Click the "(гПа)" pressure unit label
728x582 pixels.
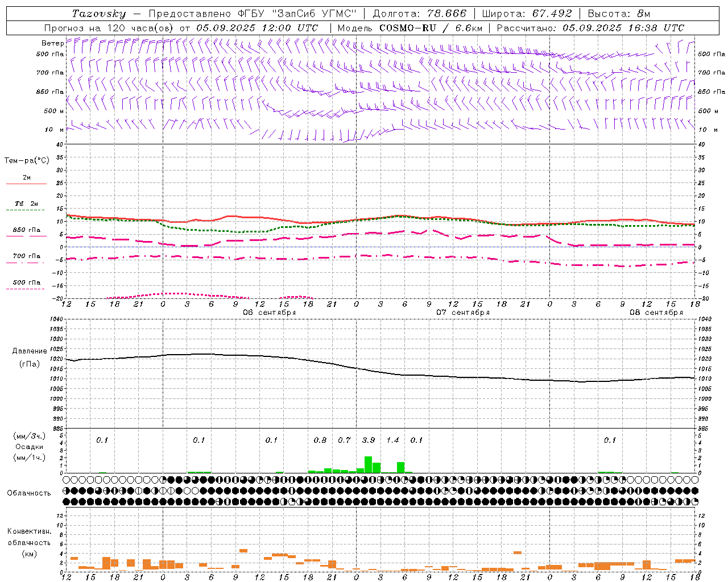click(x=30, y=364)
